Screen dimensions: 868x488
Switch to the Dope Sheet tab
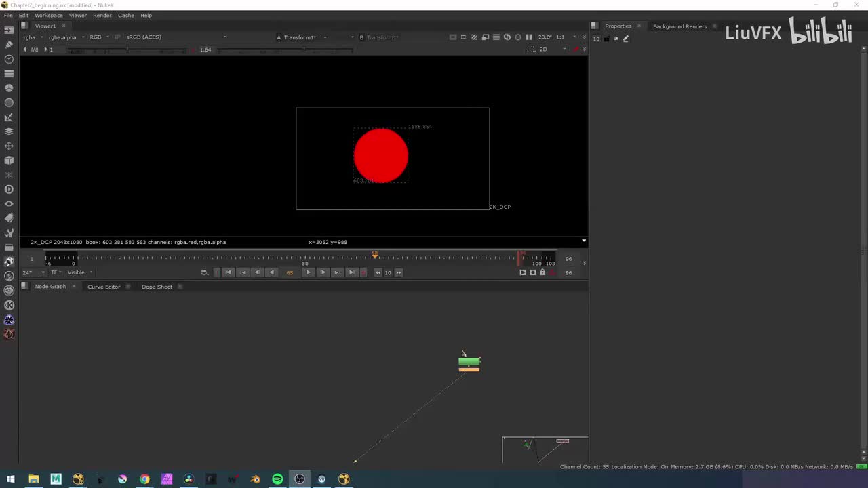point(157,287)
